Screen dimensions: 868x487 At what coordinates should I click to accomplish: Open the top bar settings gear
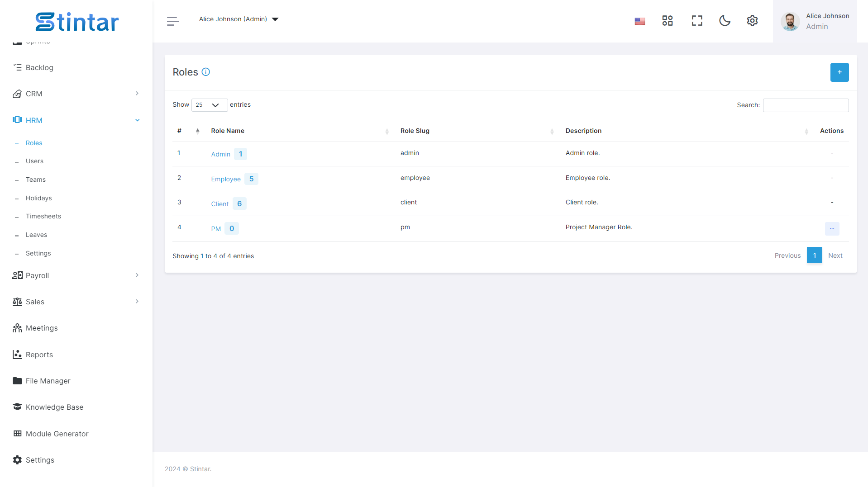[752, 21]
